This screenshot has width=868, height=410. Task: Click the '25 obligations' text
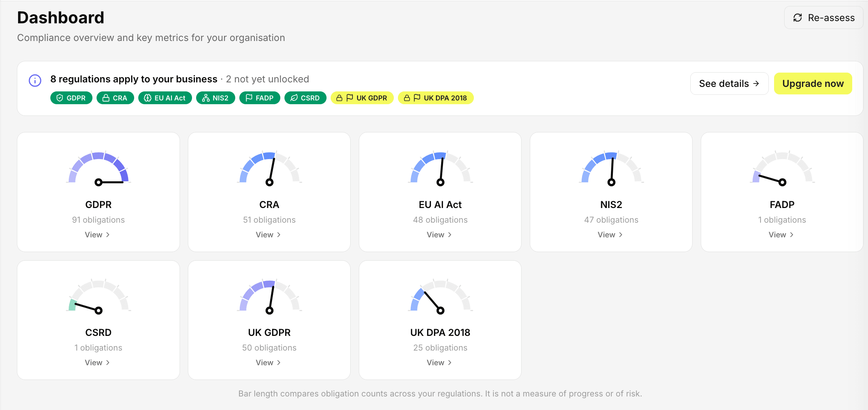440,348
